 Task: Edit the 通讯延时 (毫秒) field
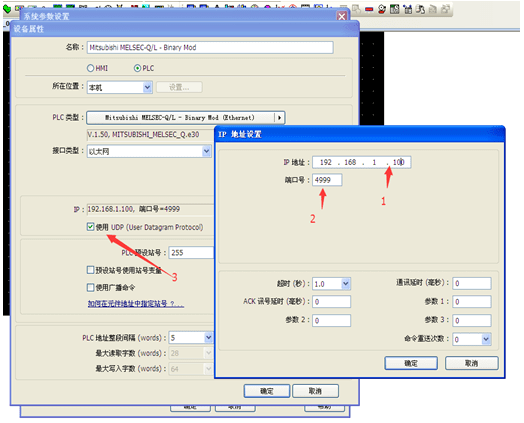472,283
